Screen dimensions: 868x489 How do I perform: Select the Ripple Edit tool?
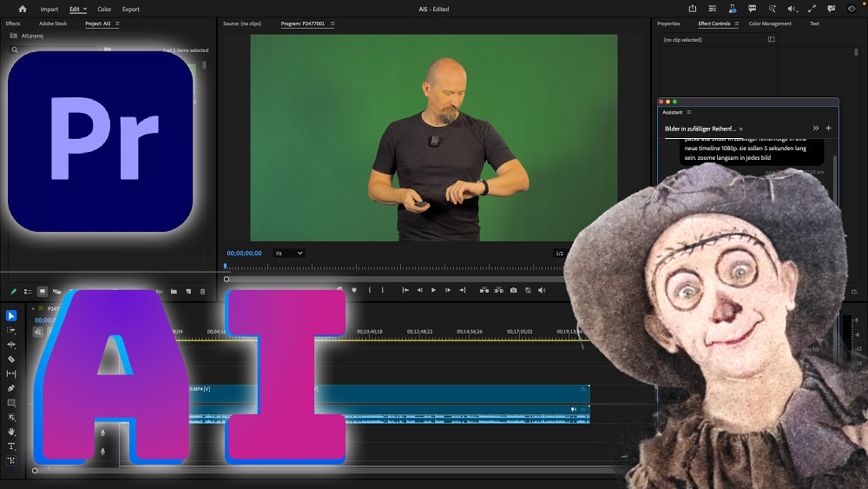click(11, 345)
